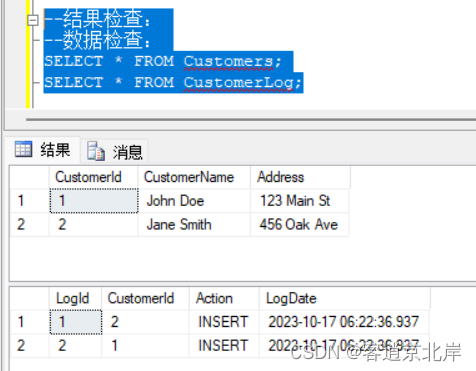Click the John Doe cell
Viewport: 476px width, 371px height.
(194, 201)
